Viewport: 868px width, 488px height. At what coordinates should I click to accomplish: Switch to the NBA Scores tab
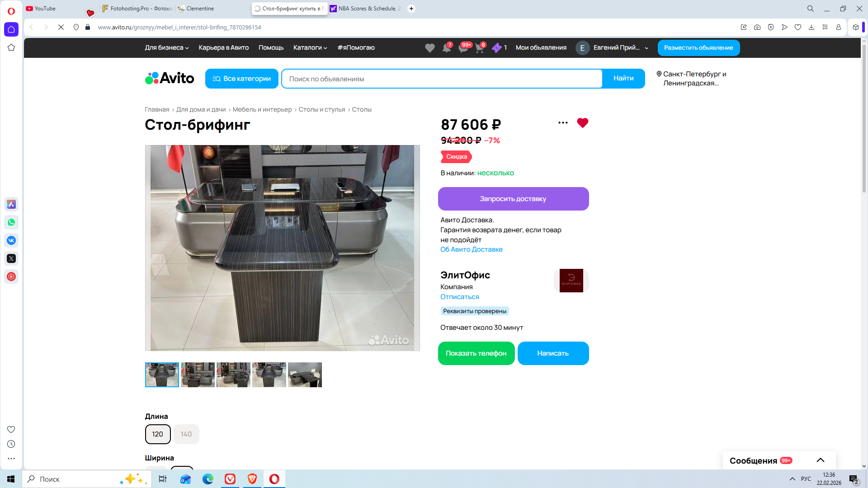click(x=366, y=9)
